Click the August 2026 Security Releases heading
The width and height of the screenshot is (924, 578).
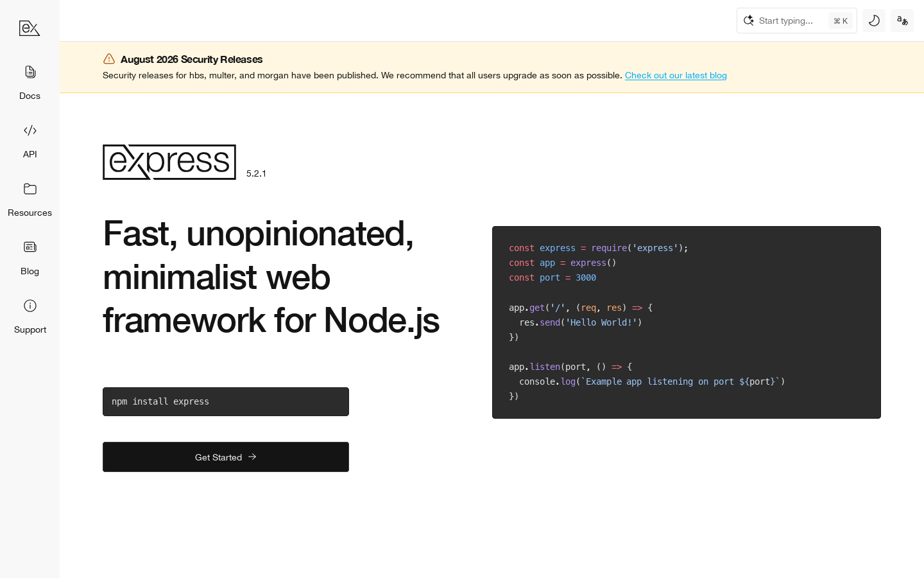[x=192, y=59]
